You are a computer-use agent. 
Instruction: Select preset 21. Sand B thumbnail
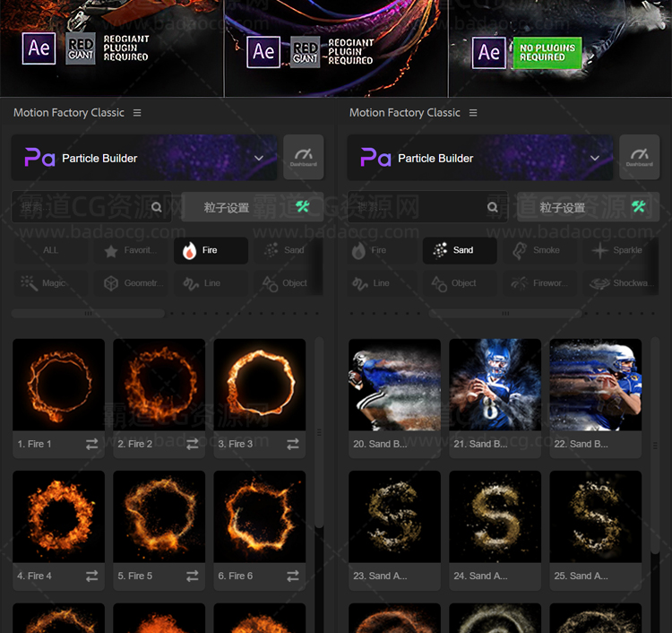click(495, 385)
